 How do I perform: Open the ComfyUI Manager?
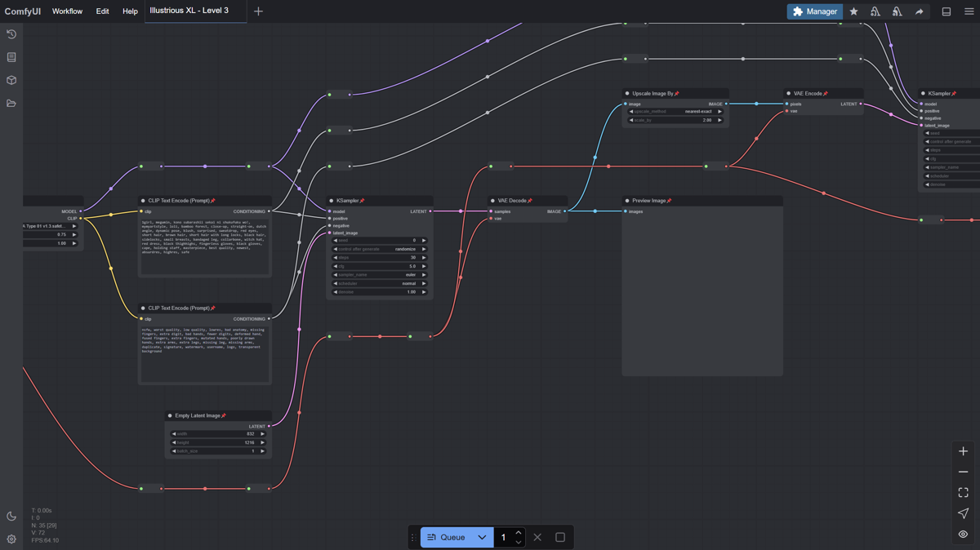pyautogui.click(x=814, y=11)
